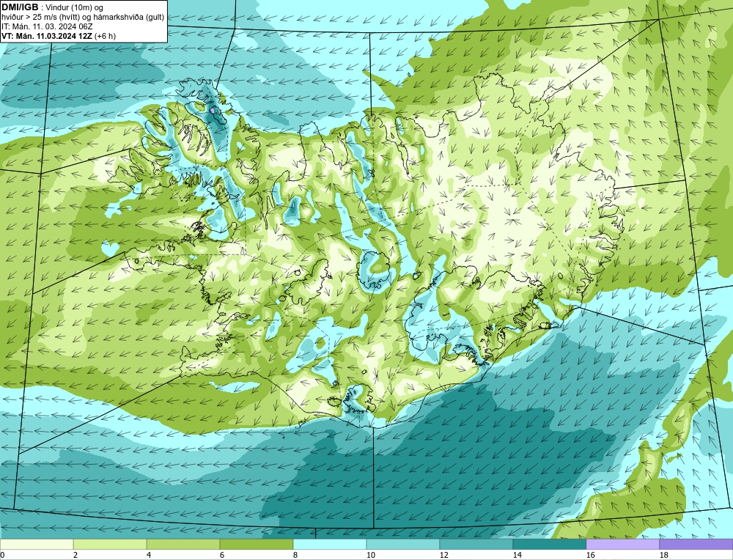
Task: Click the initial time 'IT: Mán. 11. 03. 2024 06Z' text
Action: click(47, 26)
